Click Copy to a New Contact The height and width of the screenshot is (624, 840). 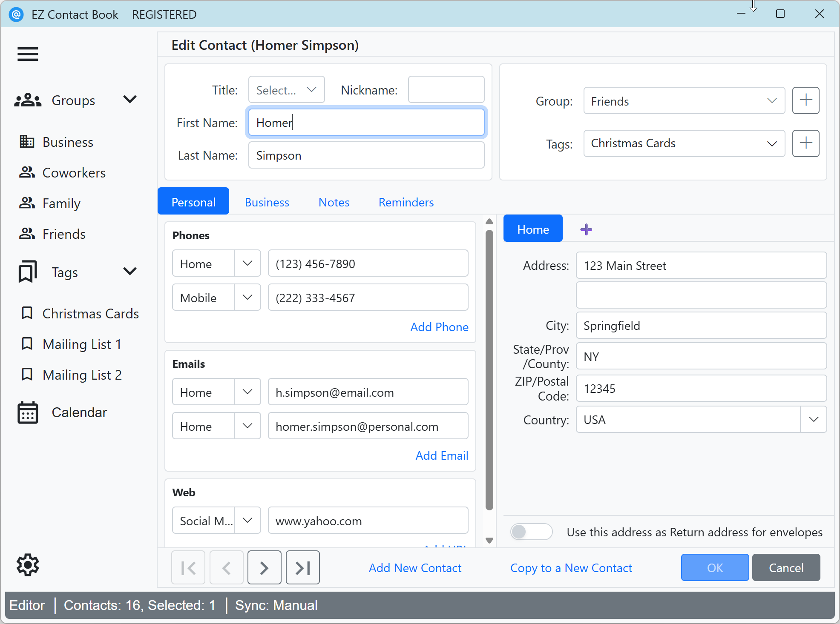[571, 567]
